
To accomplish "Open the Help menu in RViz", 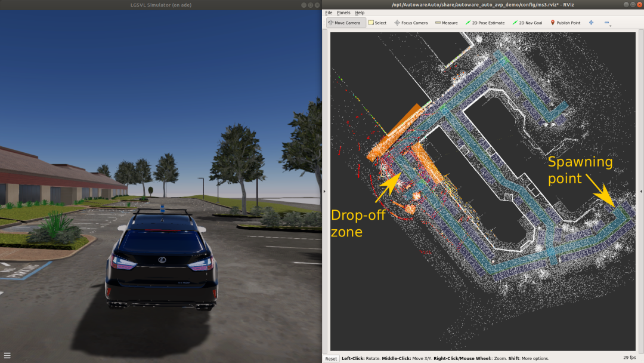I will 360,13.
